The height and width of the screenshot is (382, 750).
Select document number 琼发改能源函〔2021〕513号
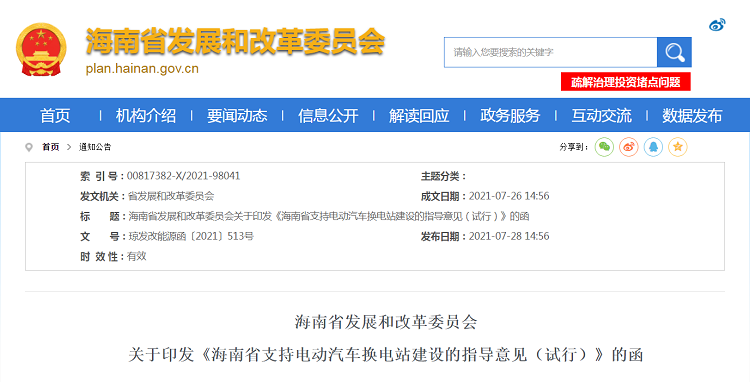(191, 236)
